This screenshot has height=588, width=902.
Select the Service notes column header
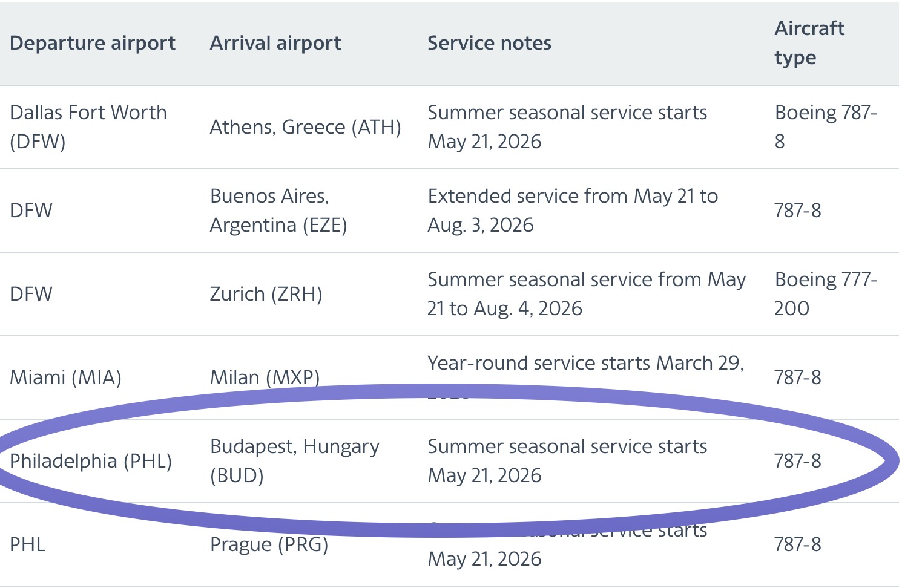click(489, 43)
